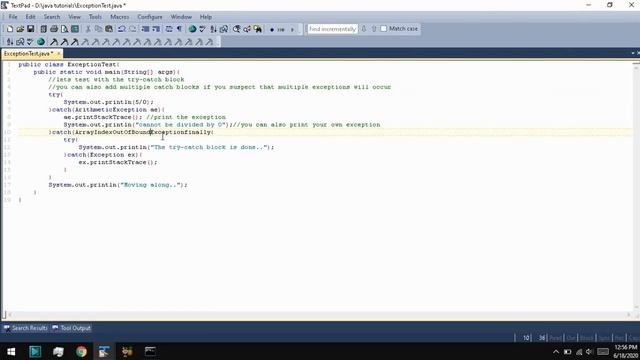Open the Edit menu
The image size is (640, 360).
point(31,17)
